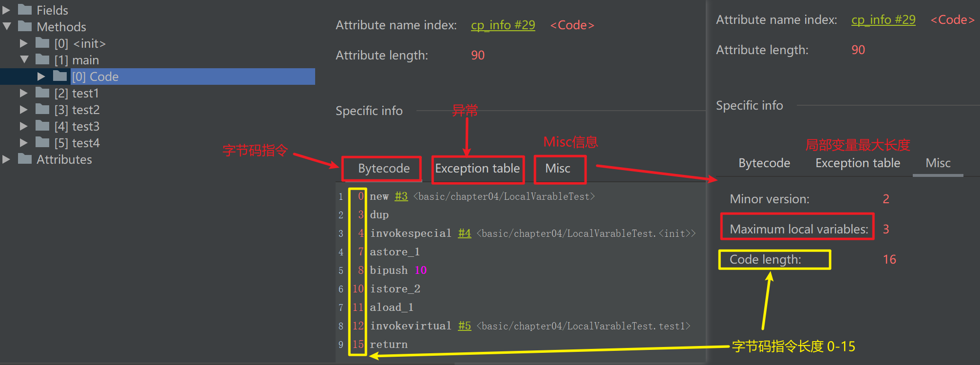Click the test3 folder icon
The width and height of the screenshot is (980, 365).
tap(42, 126)
